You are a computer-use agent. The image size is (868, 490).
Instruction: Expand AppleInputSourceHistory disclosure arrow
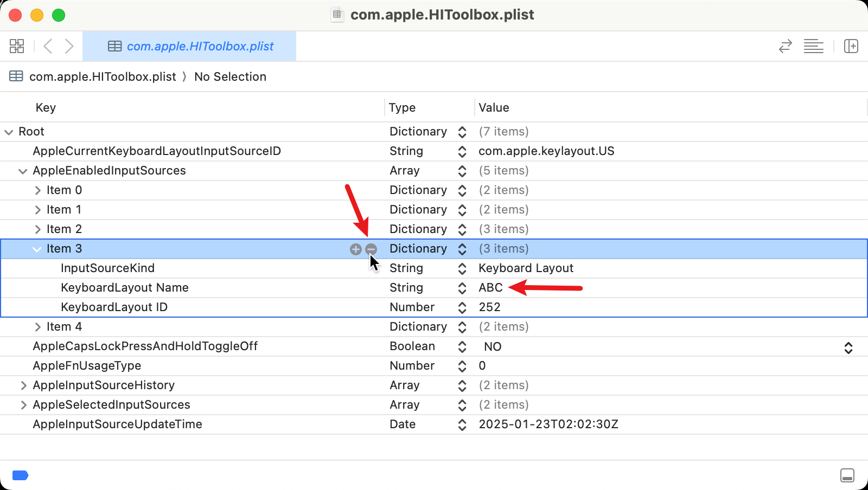point(23,385)
